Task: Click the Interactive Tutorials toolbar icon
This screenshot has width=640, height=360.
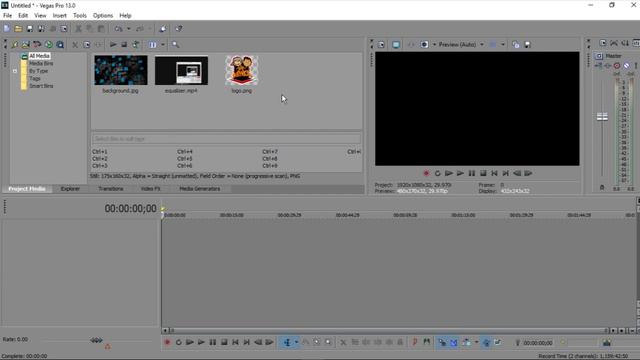Action: point(162,29)
